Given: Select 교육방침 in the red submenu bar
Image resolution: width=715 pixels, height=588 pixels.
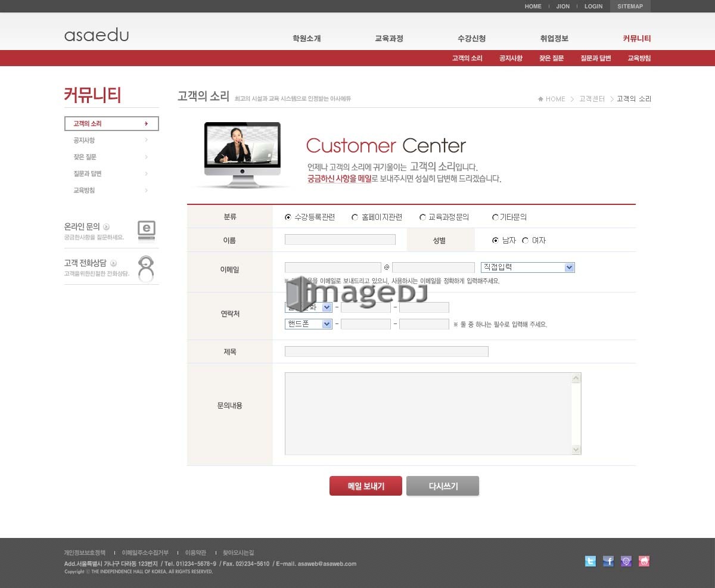Looking at the screenshot, I should 639,58.
